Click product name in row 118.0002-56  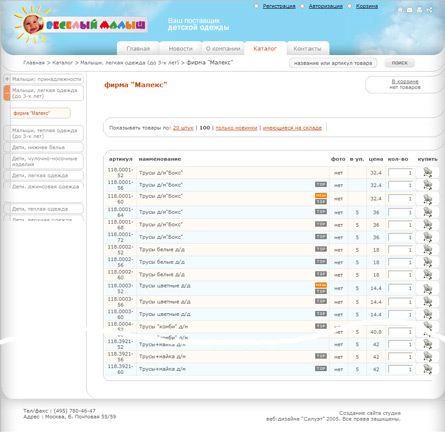pyautogui.click(x=162, y=262)
